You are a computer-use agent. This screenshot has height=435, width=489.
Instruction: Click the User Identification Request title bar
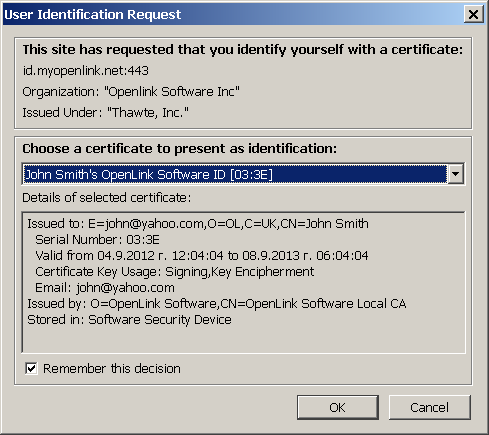tap(233, 15)
